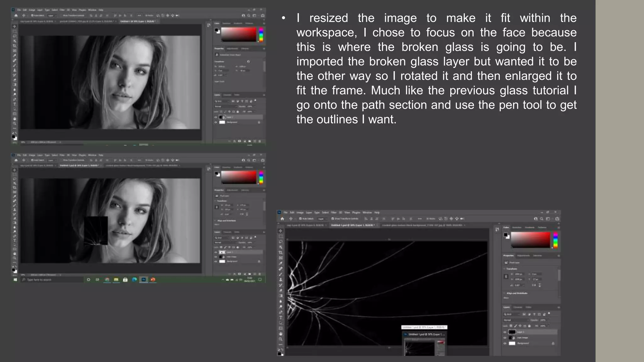
Task: Select the Gradient tool in cracked-glass screenshot
Action: click(x=280, y=296)
